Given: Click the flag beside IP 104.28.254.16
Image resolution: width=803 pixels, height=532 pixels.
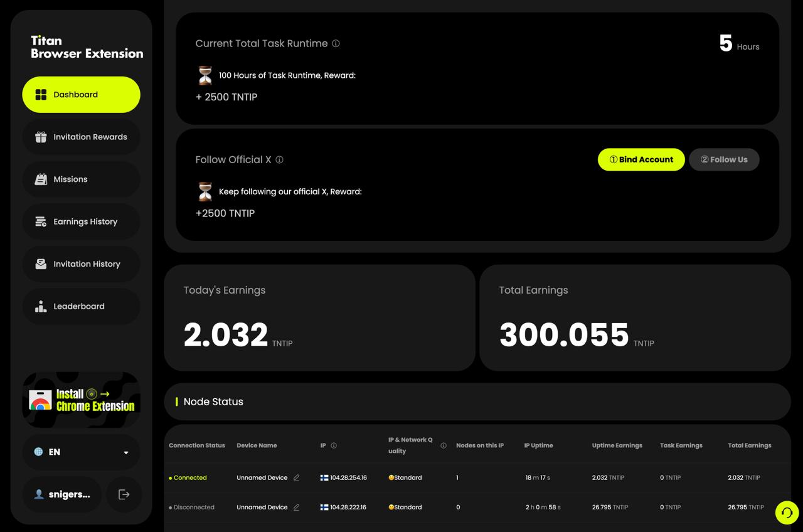Looking at the screenshot, I should [324, 478].
